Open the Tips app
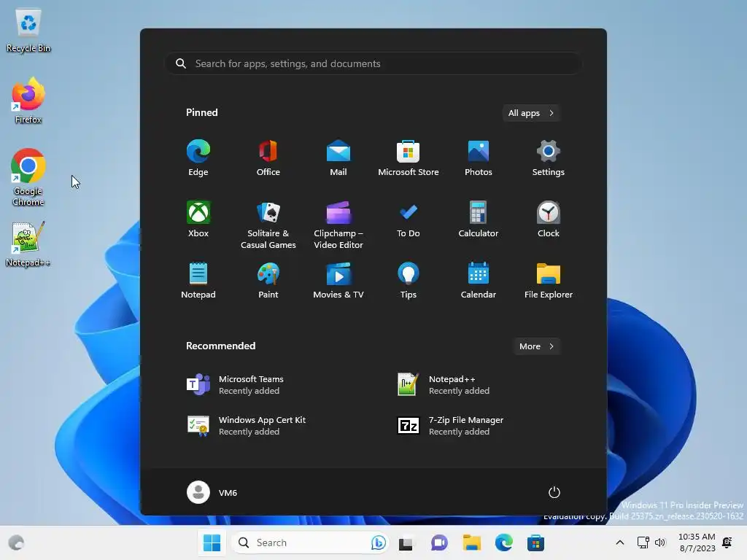 click(x=409, y=281)
